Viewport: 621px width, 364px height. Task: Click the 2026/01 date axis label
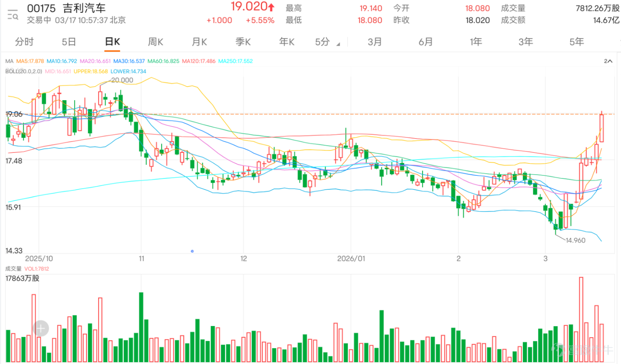point(351,258)
